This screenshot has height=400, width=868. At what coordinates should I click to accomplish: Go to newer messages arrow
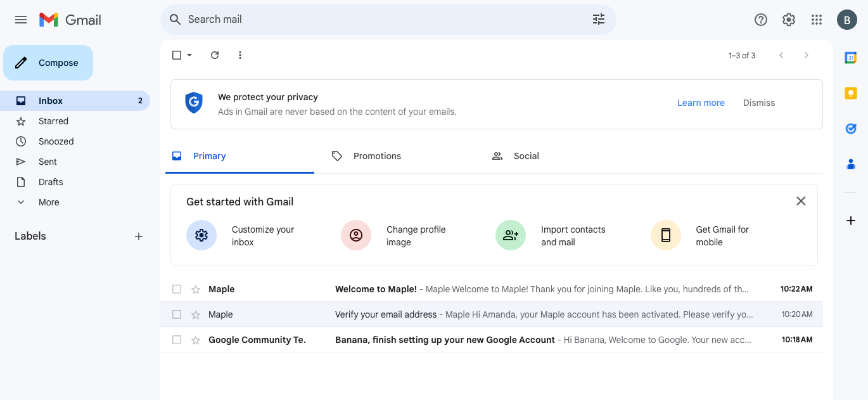(x=781, y=55)
